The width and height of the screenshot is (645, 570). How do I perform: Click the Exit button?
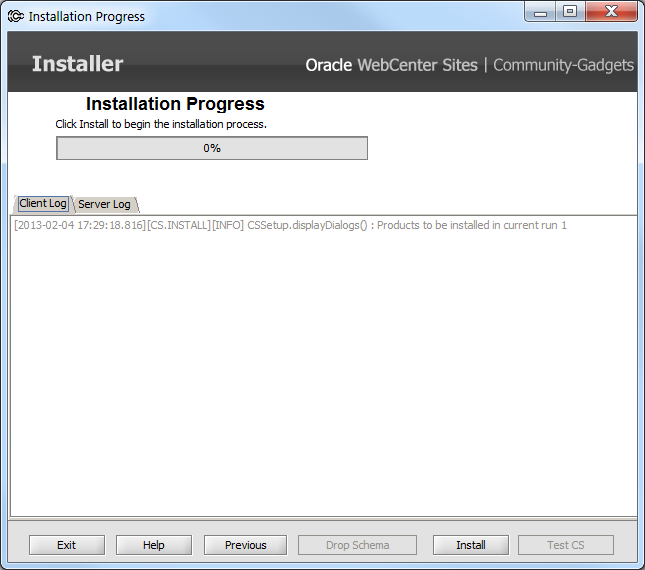(67, 545)
